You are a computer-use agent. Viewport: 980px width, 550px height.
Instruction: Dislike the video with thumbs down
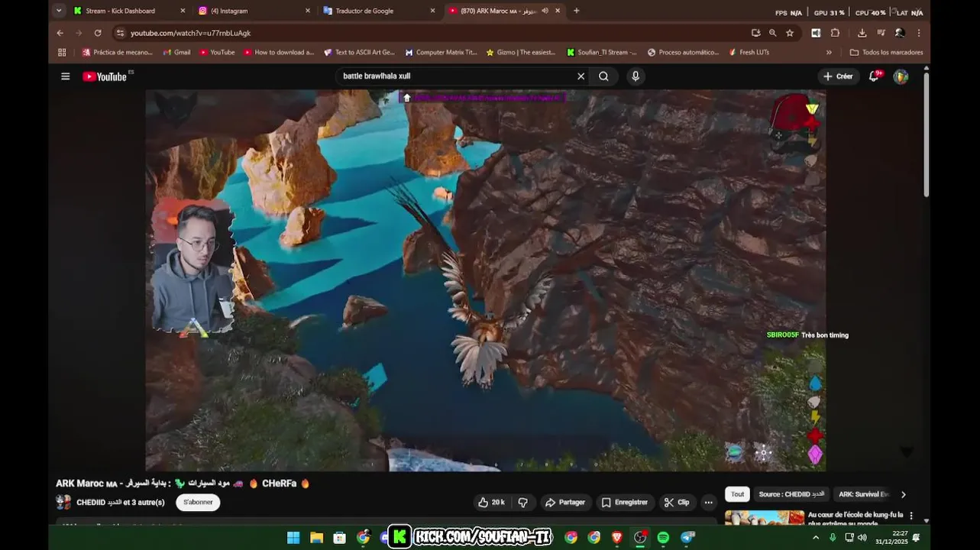tap(523, 503)
